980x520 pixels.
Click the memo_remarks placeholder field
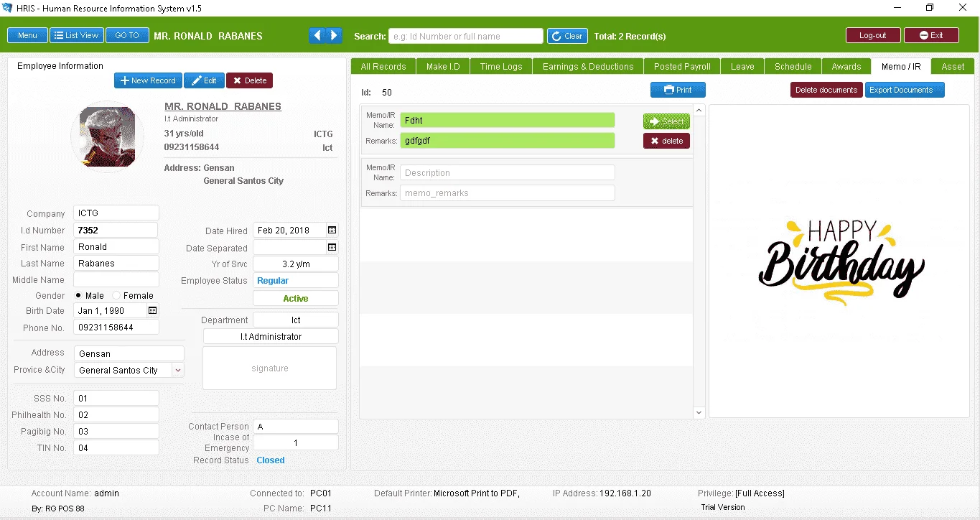pyautogui.click(x=507, y=192)
